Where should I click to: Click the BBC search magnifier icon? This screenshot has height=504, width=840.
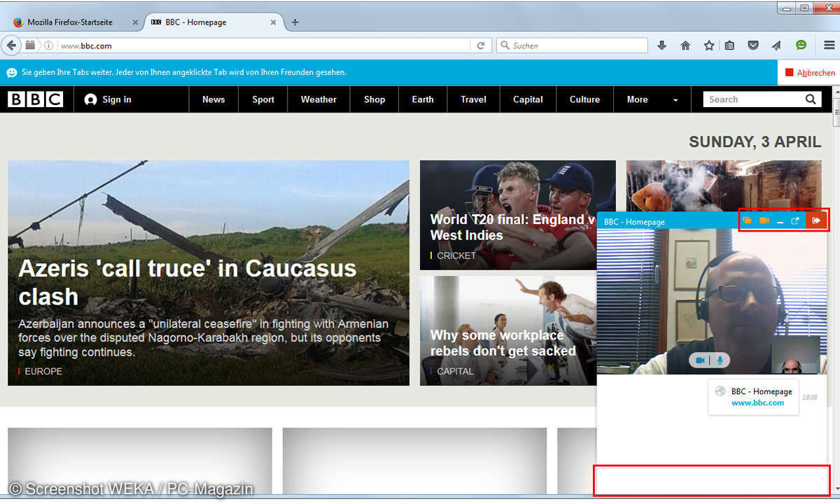[x=811, y=99]
